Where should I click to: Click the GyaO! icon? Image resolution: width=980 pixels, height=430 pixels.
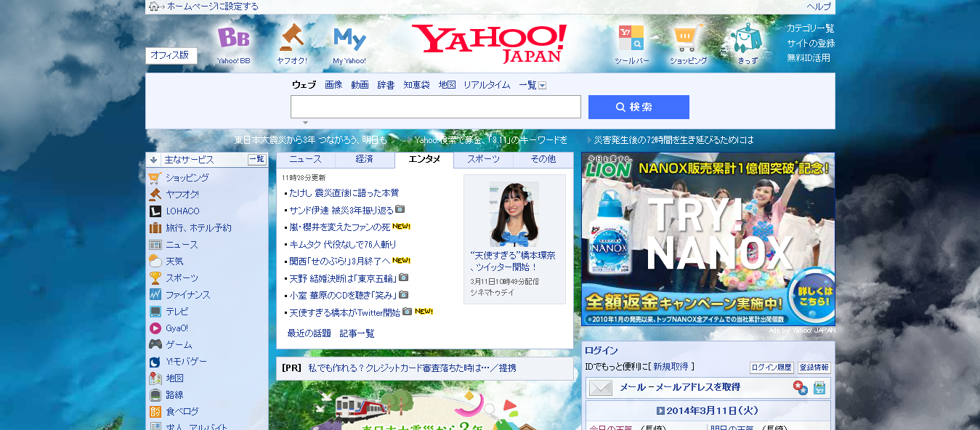155,328
